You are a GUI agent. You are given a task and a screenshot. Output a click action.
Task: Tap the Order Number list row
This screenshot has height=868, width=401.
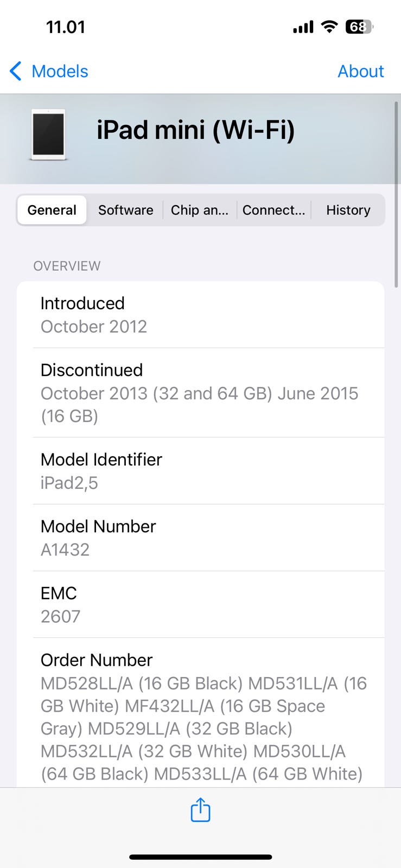point(200,716)
